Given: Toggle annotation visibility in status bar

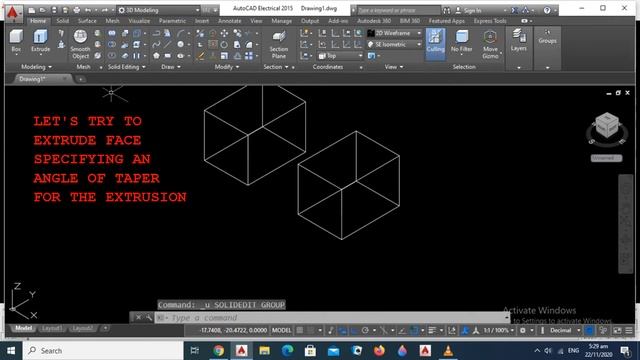Looking at the screenshot, I should 464,330.
